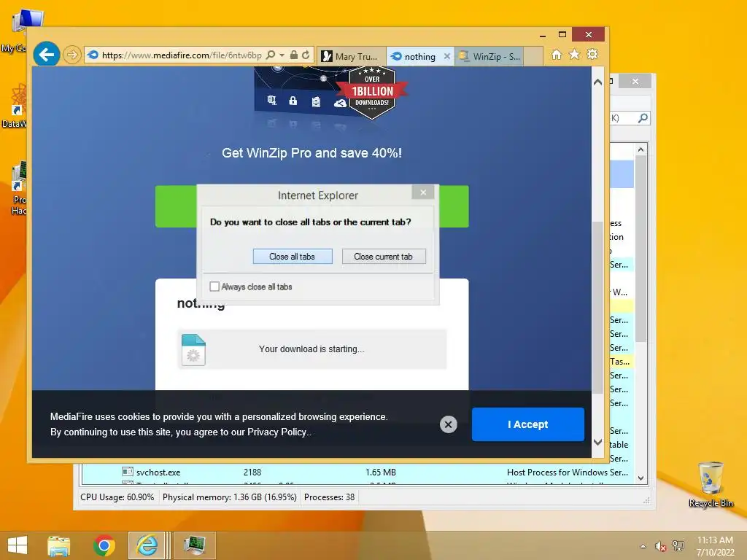Dismiss the Internet Explorer dialog with X
This screenshot has width=747, height=560.
tap(423, 192)
